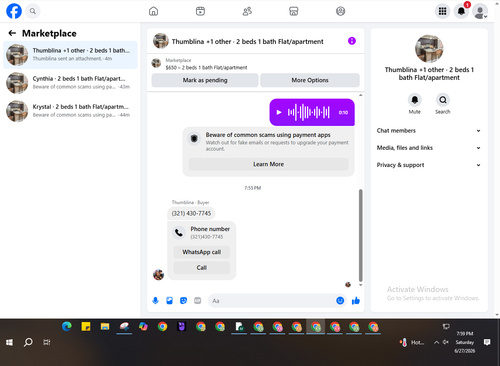Attach a file with the image icon
This screenshot has height=366, width=500.
(169, 301)
